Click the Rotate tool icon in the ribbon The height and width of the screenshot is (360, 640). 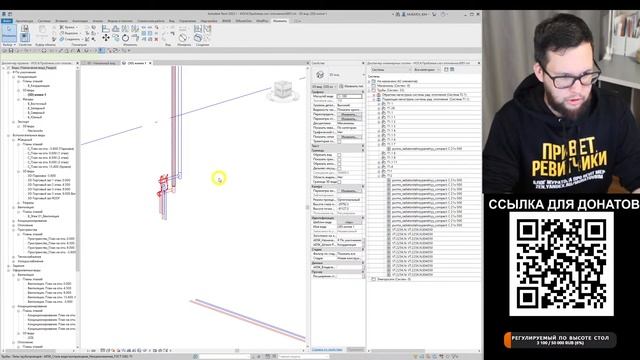coord(125,38)
